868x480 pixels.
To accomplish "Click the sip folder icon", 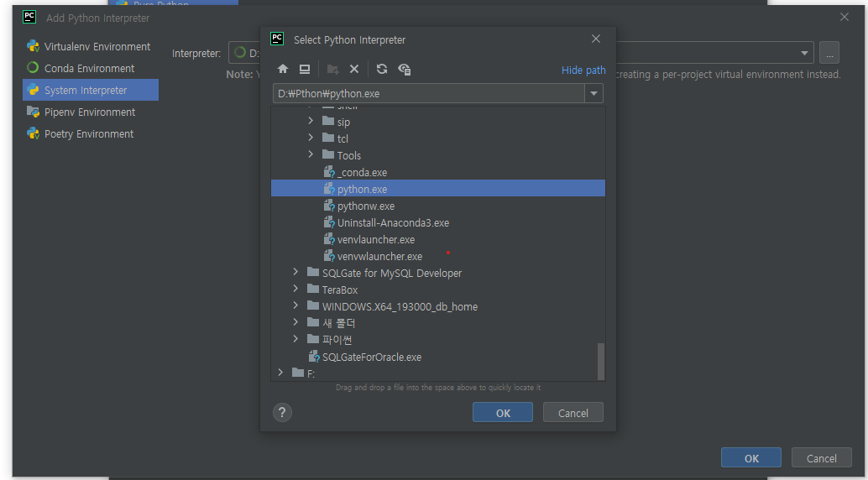I will click(328, 121).
